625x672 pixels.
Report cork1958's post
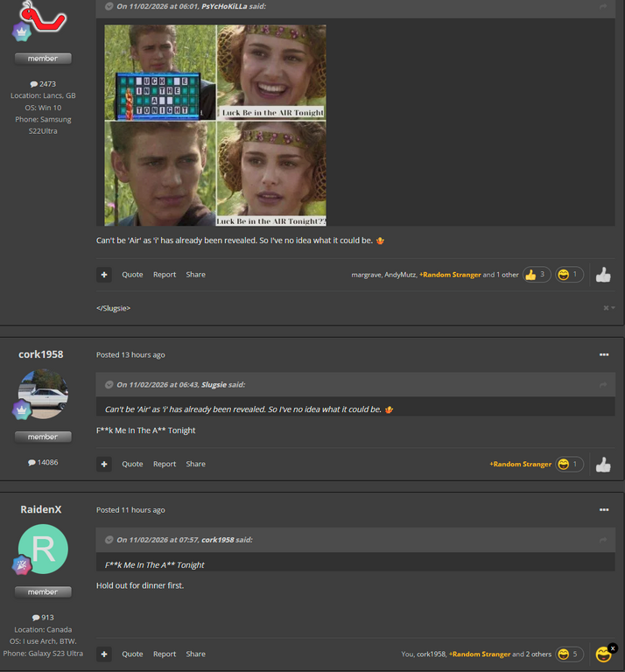[x=165, y=464]
